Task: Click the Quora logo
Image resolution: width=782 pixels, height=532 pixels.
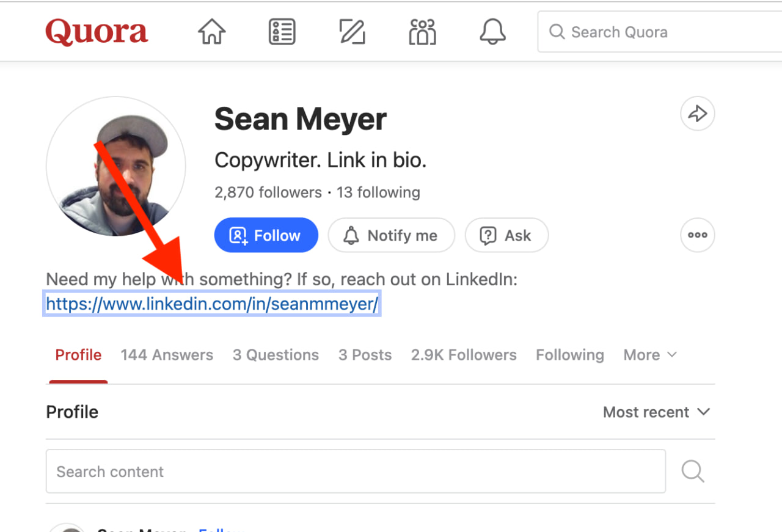Action: [97, 32]
